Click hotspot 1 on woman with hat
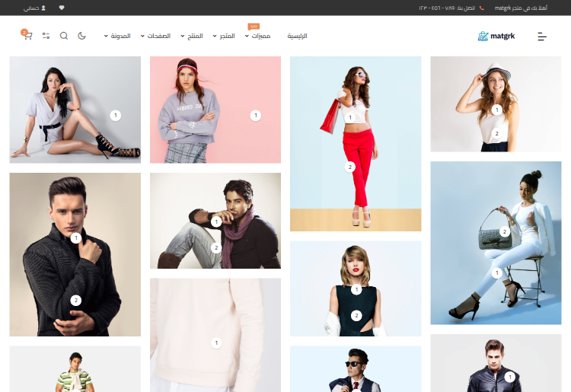 click(x=496, y=110)
